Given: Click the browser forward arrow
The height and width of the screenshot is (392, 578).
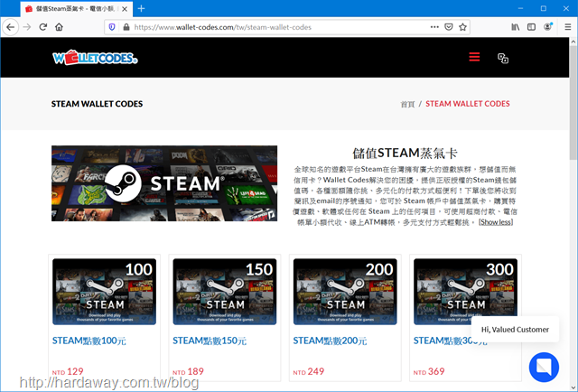Looking at the screenshot, I should pyautogui.click(x=27, y=27).
